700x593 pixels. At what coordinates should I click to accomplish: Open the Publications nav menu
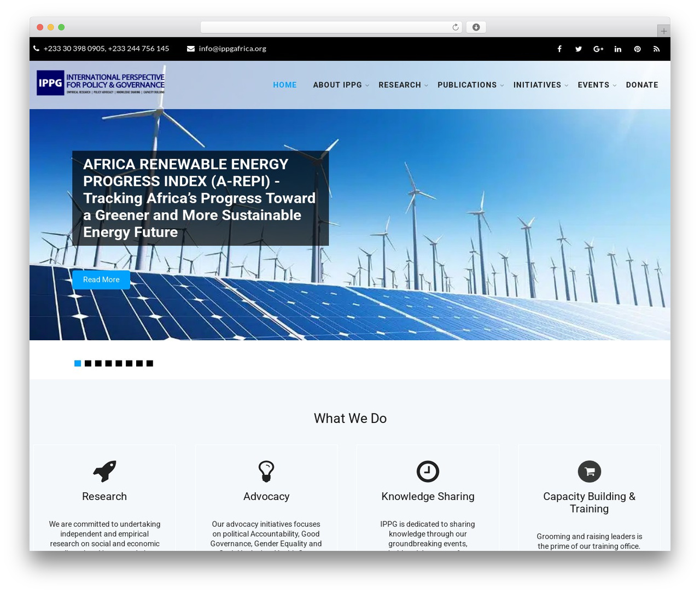point(467,85)
